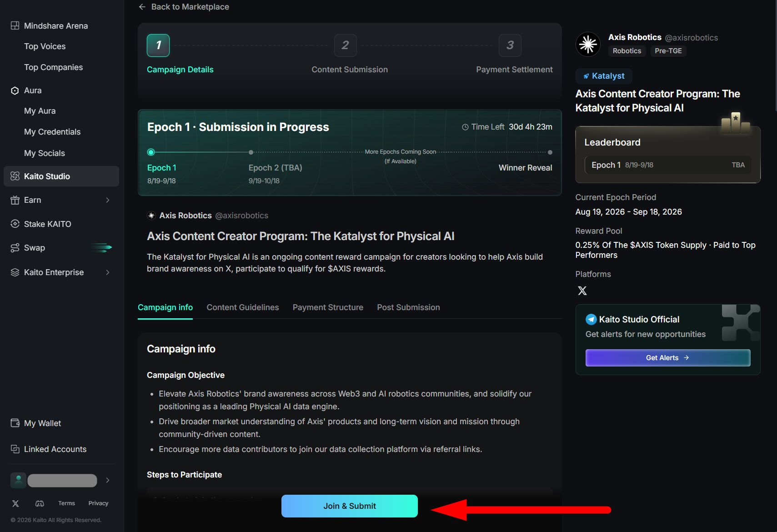Click the Kaito Studio sidebar icon
The image size is (777, 532).
(15, 176)
